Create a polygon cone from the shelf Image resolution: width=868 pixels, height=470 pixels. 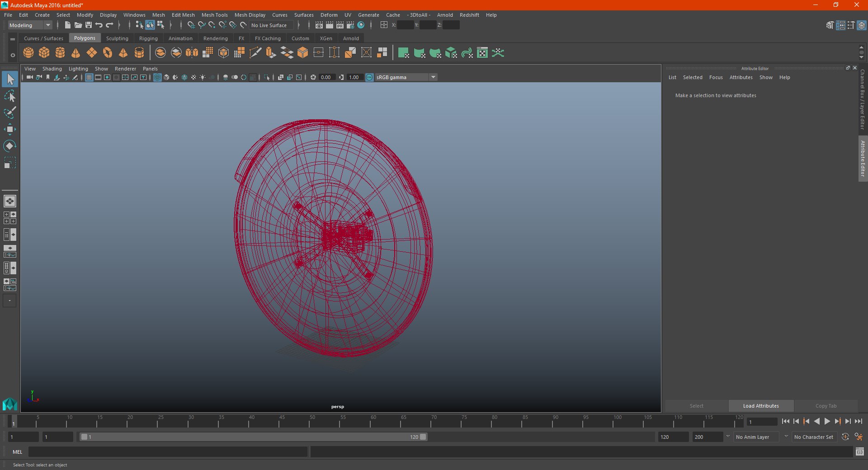76,53
